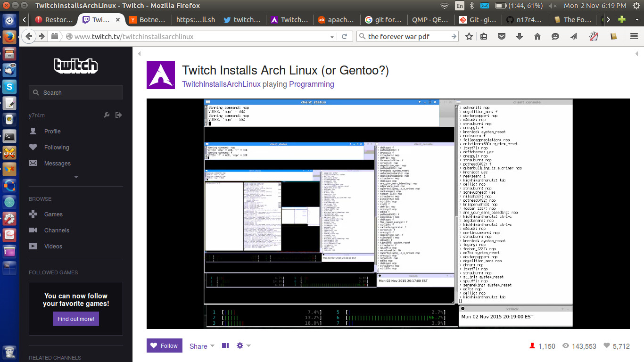Toggle the heart beside the 5,712 count
Viewport: 644px width, 362px height.
click(x=606, y=346)
